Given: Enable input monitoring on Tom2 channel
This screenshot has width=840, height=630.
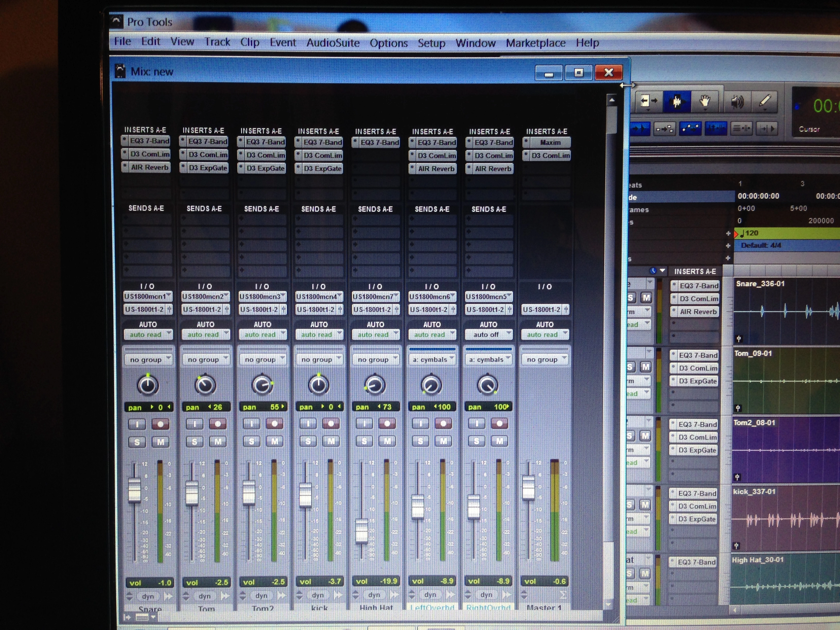Looking at the screenshot, I should click(x=251, y=423).
